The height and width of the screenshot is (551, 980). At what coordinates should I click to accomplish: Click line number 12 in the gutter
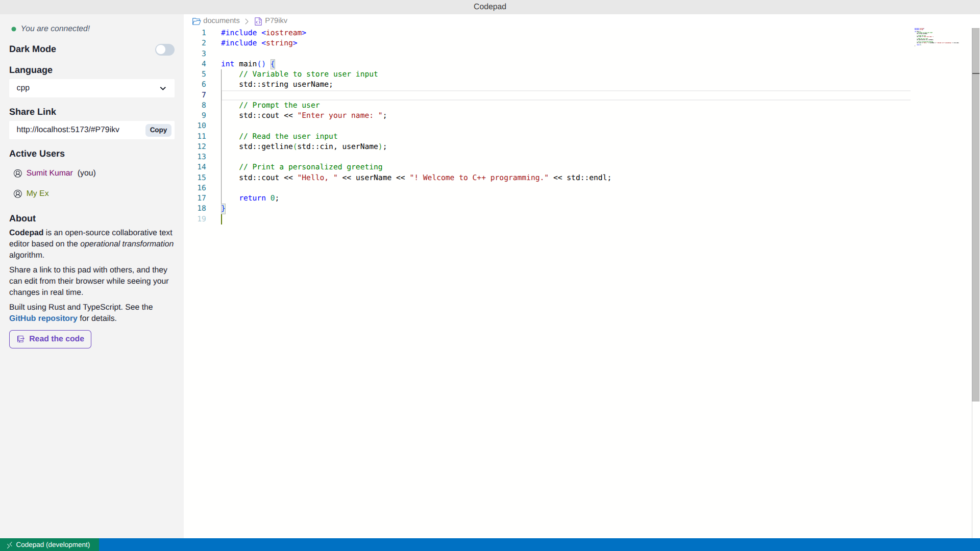tap(202, 146)
